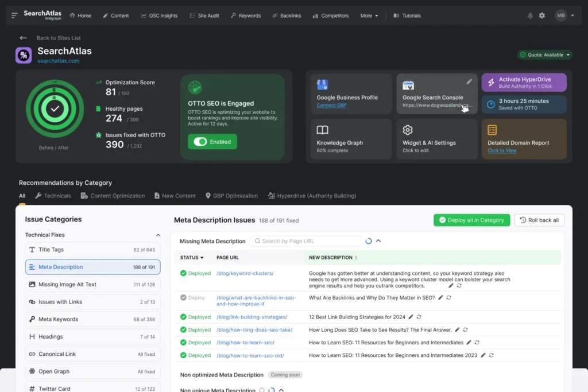Click the Deploy all in Category button
This screenshot has height=392, width=588.
coord(471,220)
